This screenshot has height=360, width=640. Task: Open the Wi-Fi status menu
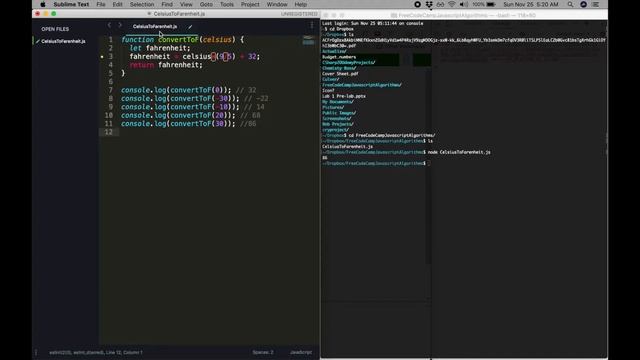[x=451, y=4]
